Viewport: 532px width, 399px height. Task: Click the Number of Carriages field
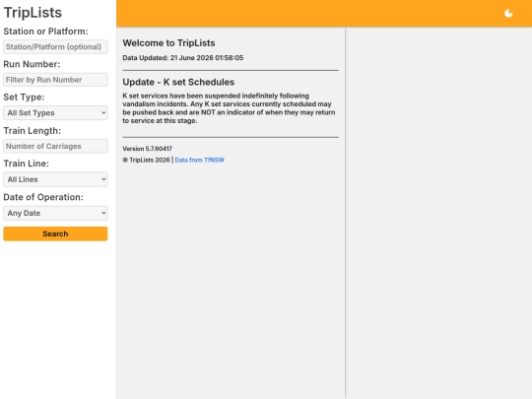(55, 146)
